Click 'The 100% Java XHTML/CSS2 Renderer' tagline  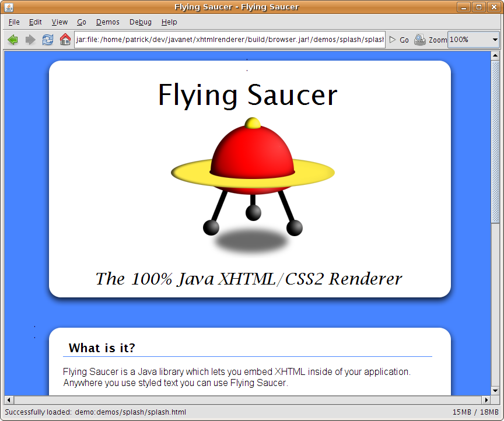[249, 278]
